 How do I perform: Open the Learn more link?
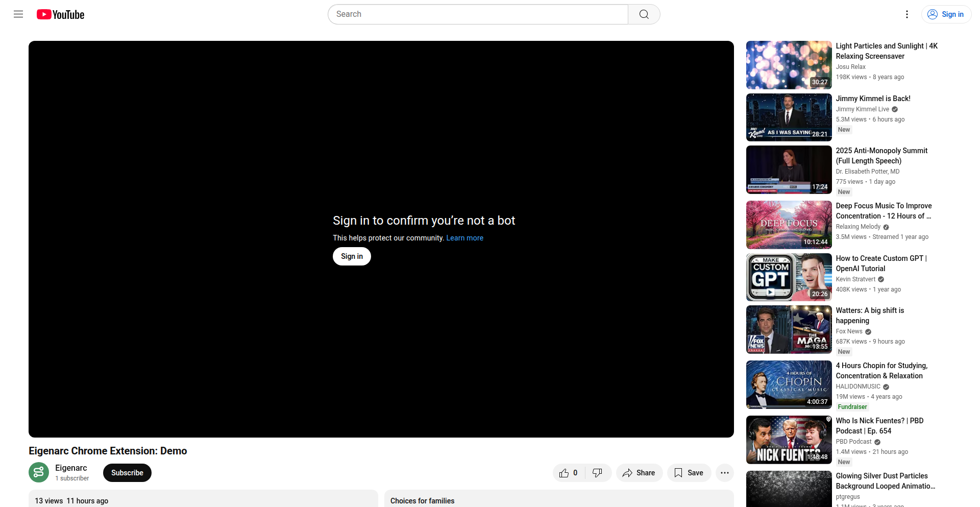[464, 238]
